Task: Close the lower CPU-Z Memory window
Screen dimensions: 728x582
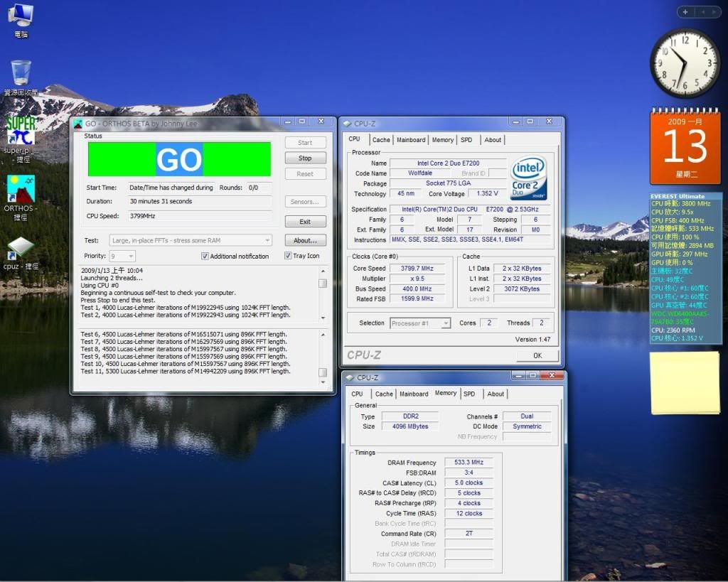Action: point(552,375)
